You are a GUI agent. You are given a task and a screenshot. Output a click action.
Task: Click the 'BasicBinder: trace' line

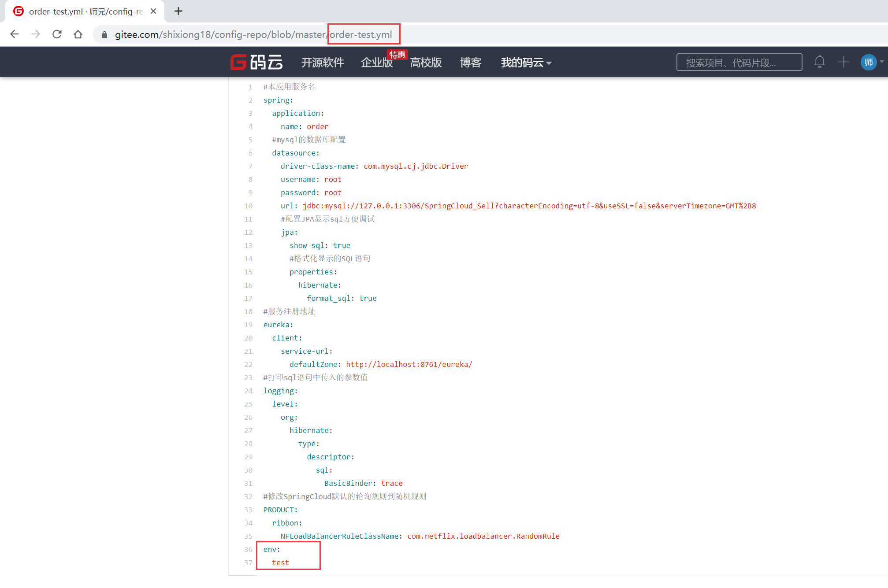pyautogui.click(x=363, y=484)
